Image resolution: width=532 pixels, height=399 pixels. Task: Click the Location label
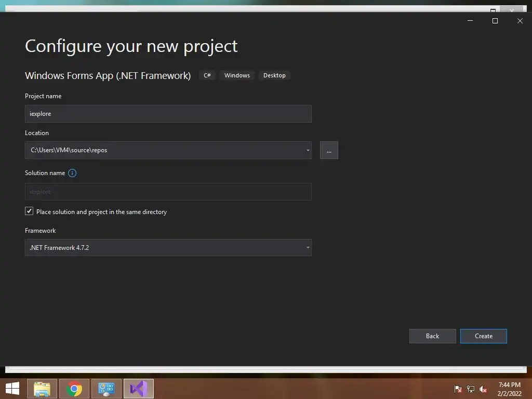pyautogui.click(x=37, y=133)
